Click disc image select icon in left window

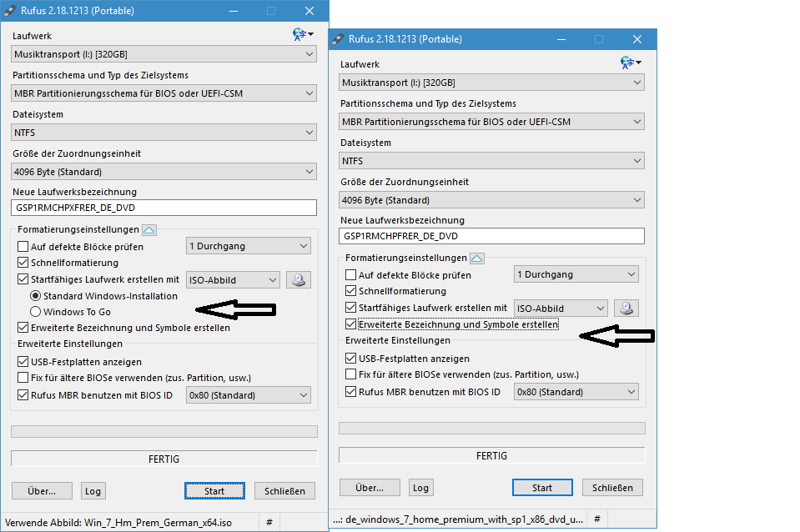click(x=299, y=279)
